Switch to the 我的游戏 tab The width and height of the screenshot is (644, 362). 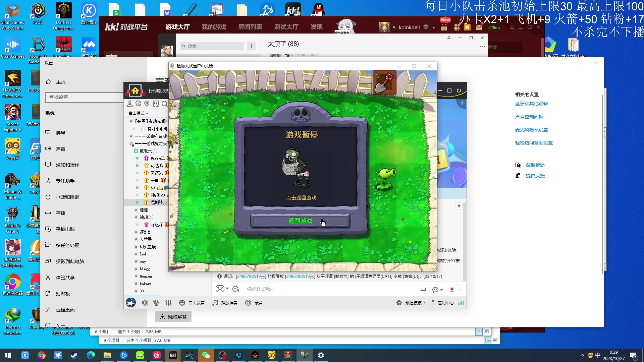[214, 27]
